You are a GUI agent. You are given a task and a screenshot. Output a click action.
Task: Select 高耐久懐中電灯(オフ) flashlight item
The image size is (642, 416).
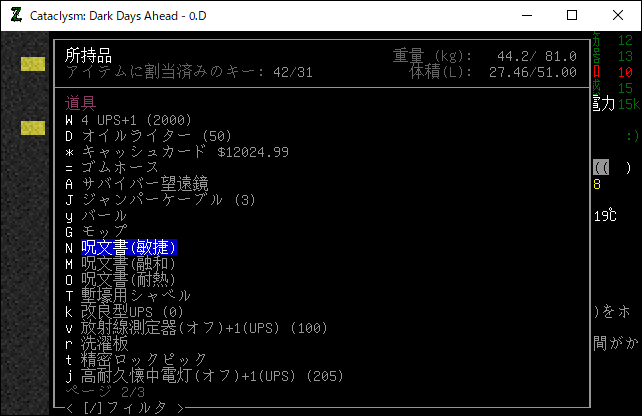point(198,375)
